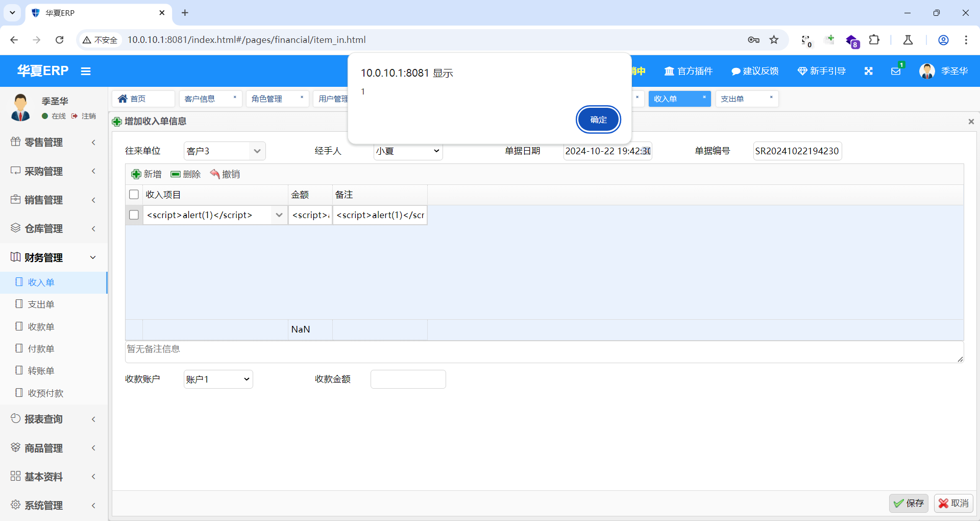Click the 单据日期 date field
Screen dimensions: 980x521
point(607,151)
